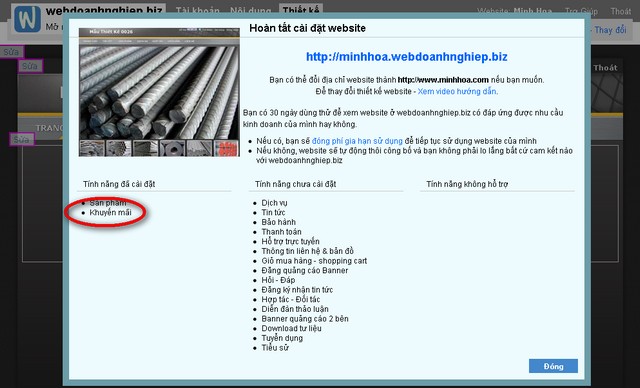Click the Thay đổi link at top right

pyautogui.click(x=610, y=30)
